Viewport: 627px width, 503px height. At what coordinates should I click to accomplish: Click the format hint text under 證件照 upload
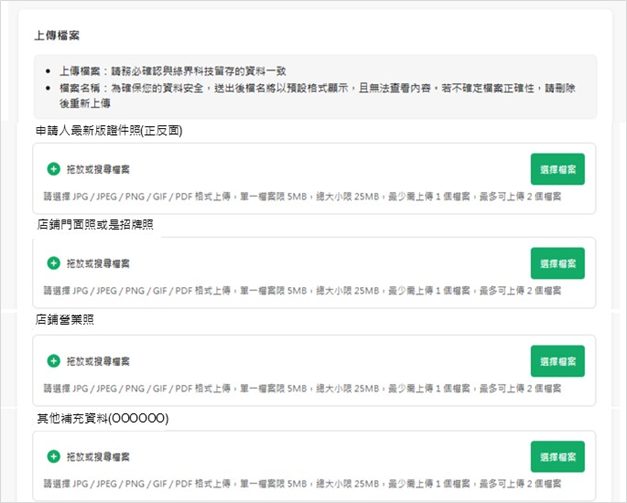pyautogui.click(x=302, y=196)
